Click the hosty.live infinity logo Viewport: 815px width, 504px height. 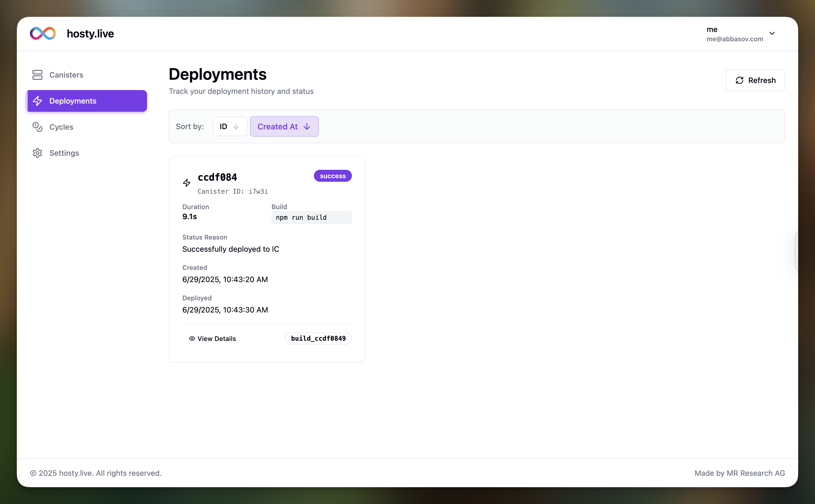click(43, 34)
